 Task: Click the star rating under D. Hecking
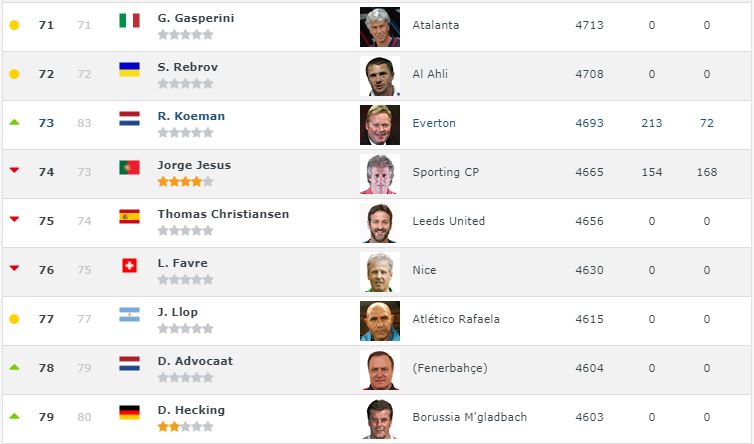(x=185, y=427)
